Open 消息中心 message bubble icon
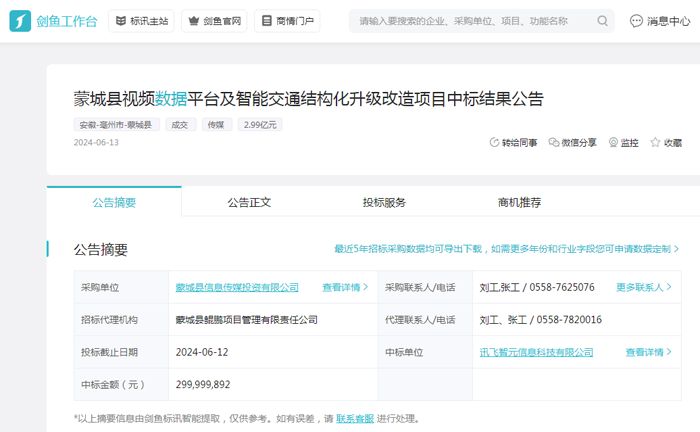This screenshot has width=700, height=432. pos(636,21)
